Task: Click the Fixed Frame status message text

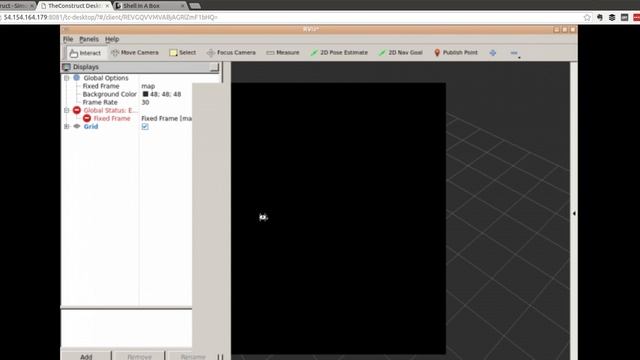Action: click(167, 118)
